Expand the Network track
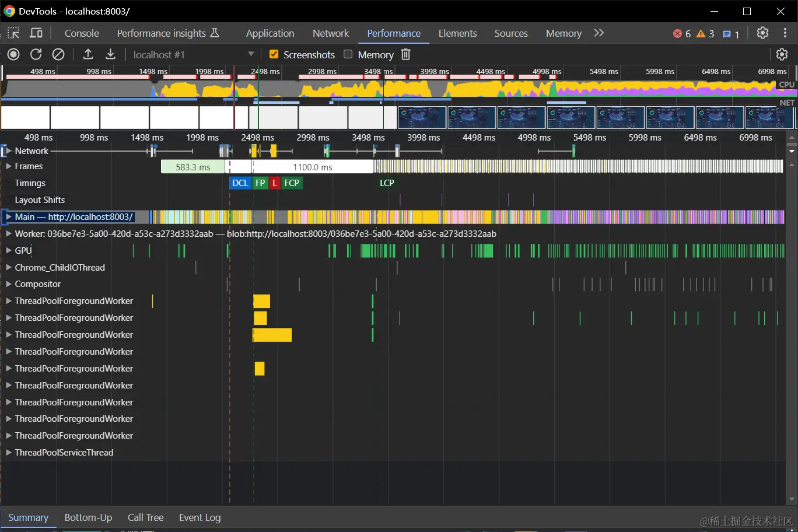Screen dimensions: 798x532 tap(9, 150)
